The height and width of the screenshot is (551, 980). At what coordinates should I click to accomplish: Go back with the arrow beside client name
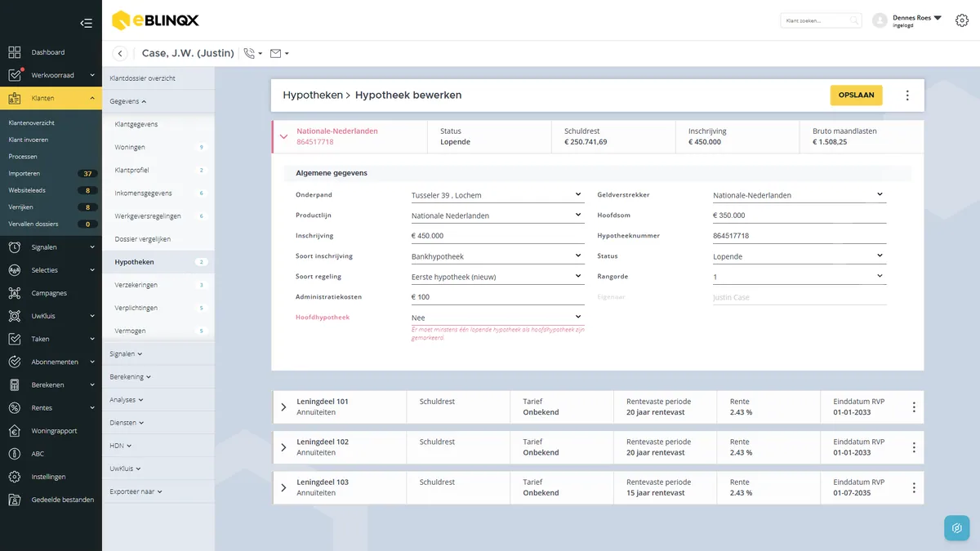(120, 54)
